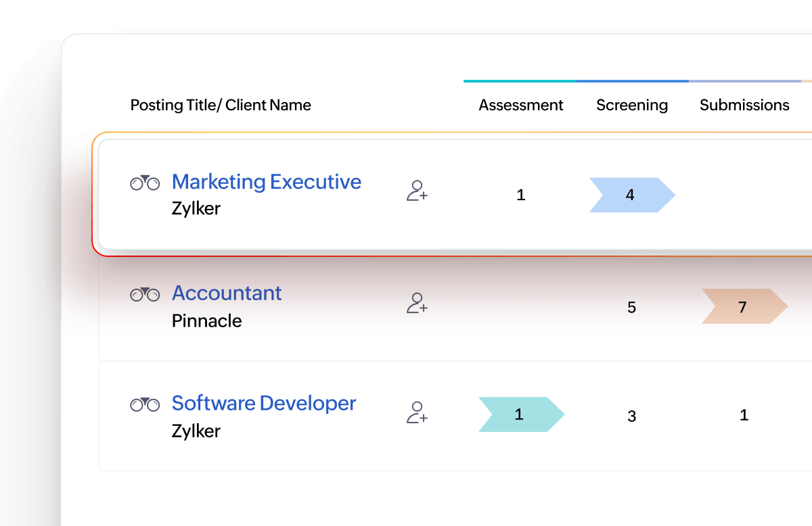This screenshot has height=526, width=812.
Task: Click the Assessment column header
Action: (x=520, y=105)
